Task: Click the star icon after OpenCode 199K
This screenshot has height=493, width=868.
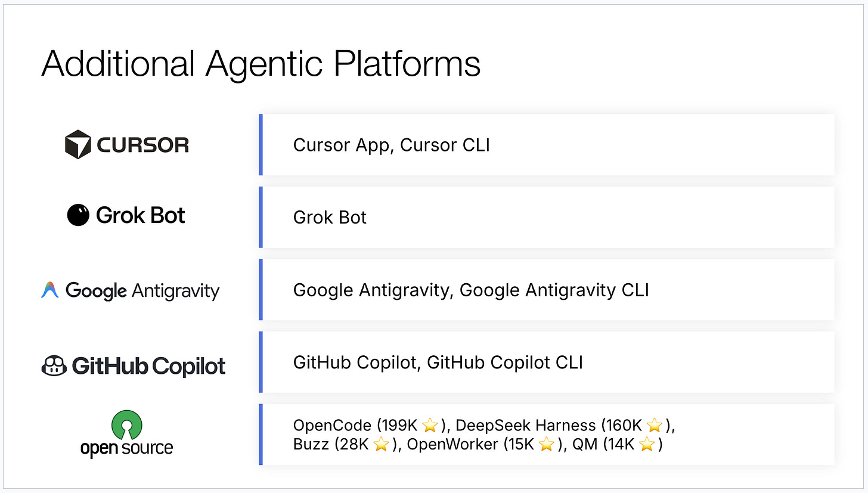Action: point(429,426)
